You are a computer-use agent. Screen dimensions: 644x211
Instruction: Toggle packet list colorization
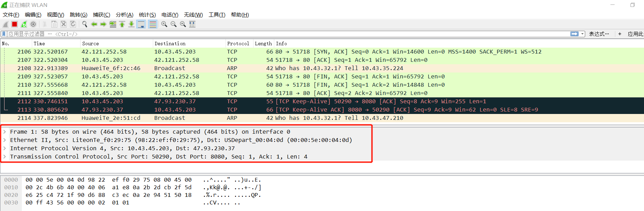coord(153,24)
